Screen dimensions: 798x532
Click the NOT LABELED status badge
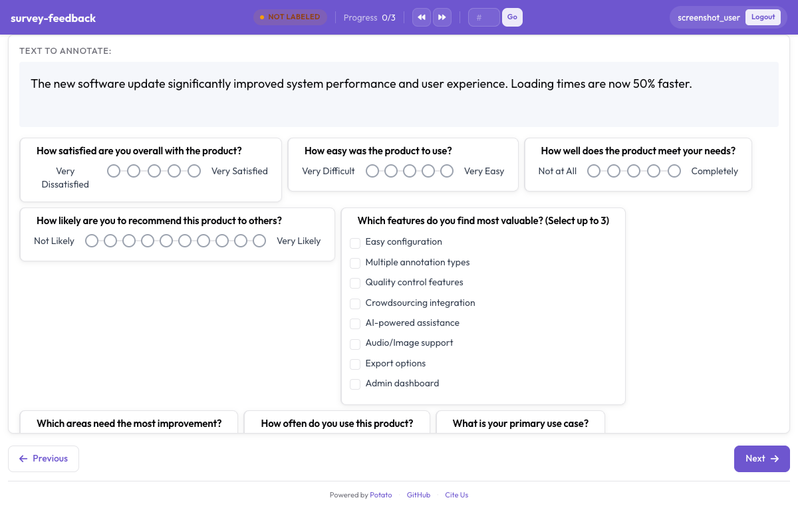(x=291, y=17)
